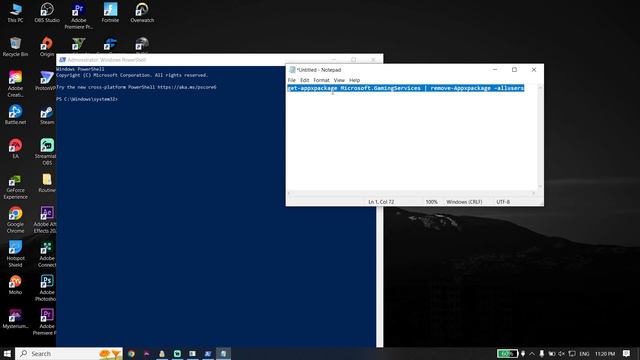
Task: Select the Streamlabs OBS desktop icon
Action: click(x=46, y=152)
